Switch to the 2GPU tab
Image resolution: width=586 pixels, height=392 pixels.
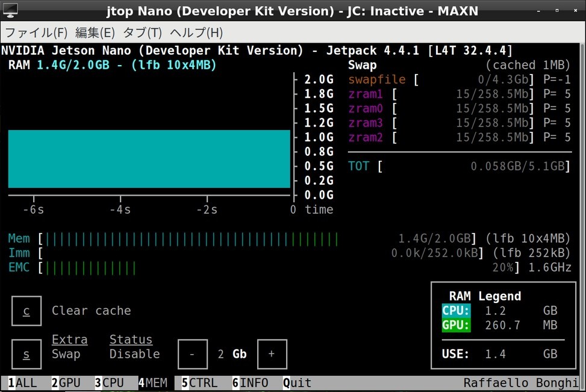[66, 382]
